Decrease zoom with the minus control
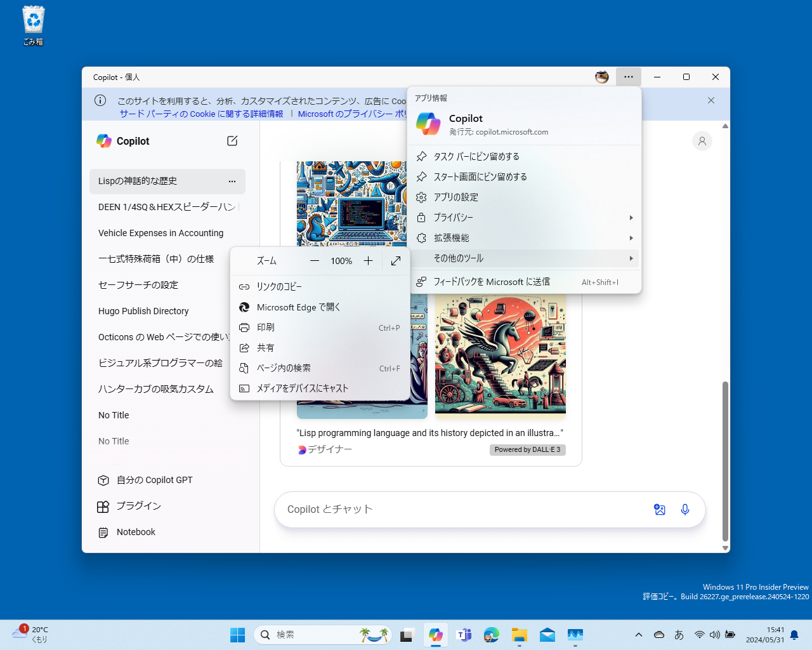 point(315,260)
